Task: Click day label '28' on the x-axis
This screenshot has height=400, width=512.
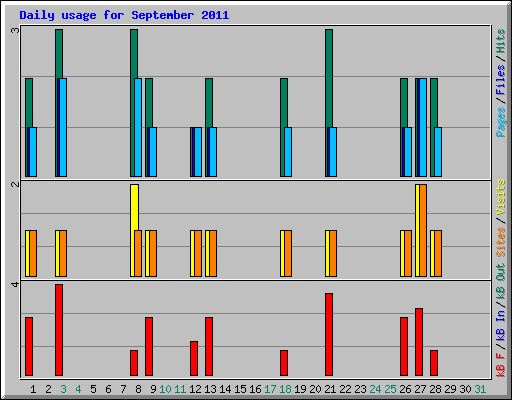Action: pyautogui.click(x=435, y=389)
